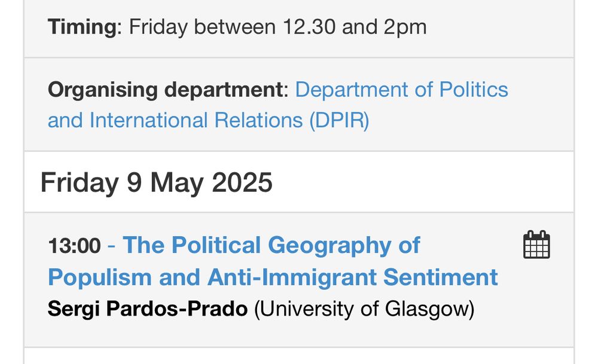
Task: Click the word 'Politics' in department link
Action: coord(474,90)
